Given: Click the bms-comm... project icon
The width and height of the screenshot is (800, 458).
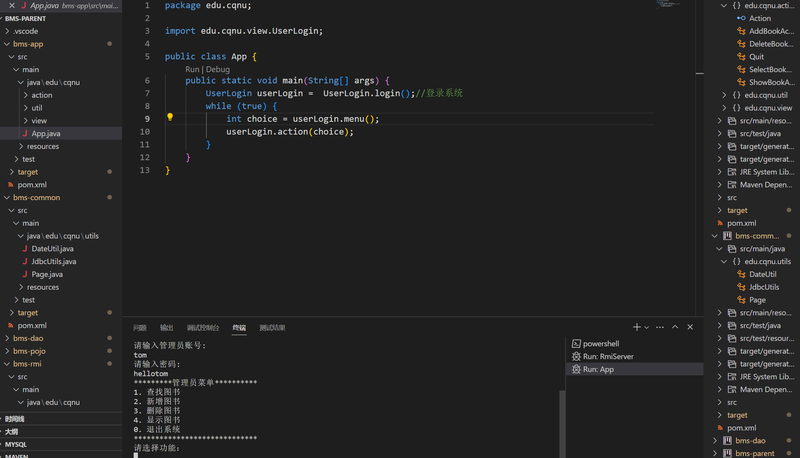Looking at the screenshot, I should [x=728, y=236].
